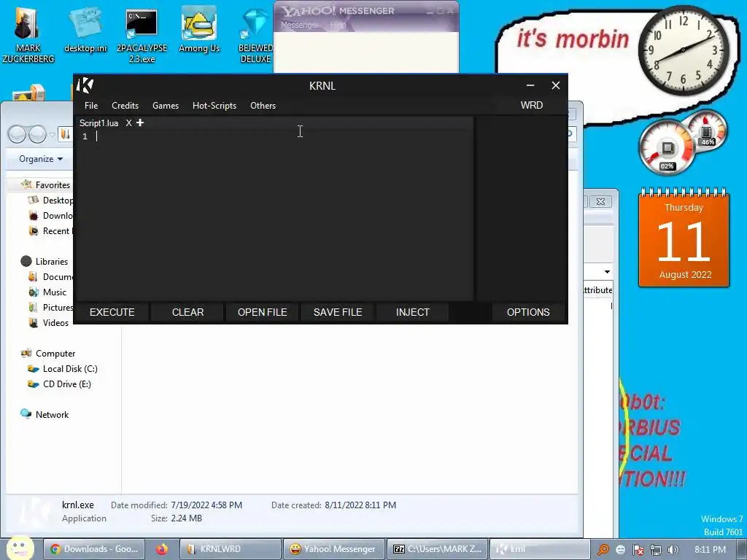Click the analog clock desktop gadget
Screen dimensions: 747x560
click(683, 50)
